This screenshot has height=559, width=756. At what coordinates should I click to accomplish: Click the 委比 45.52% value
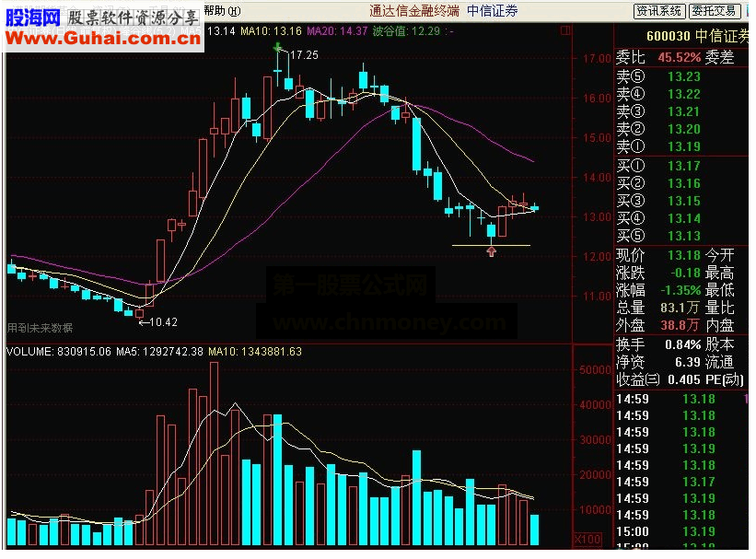point(679,57)
